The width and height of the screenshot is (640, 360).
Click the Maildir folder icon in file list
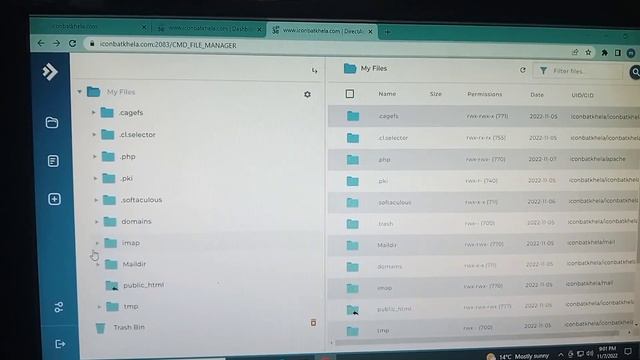[x=352, y=245]
